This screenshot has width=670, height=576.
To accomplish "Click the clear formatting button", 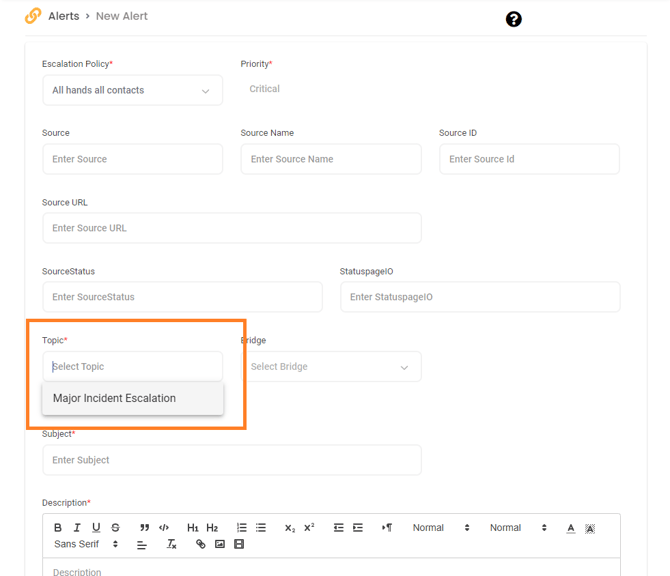I will [x=171, y=544].
